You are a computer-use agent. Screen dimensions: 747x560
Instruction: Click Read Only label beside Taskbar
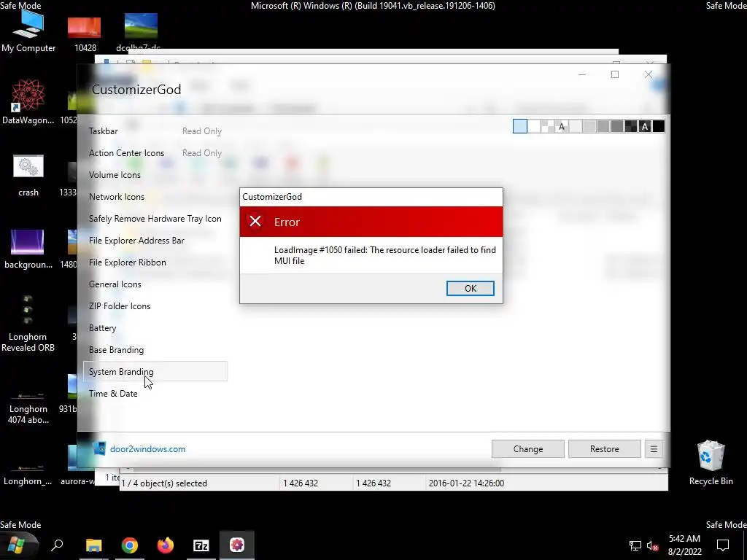(x=202, y=131)
